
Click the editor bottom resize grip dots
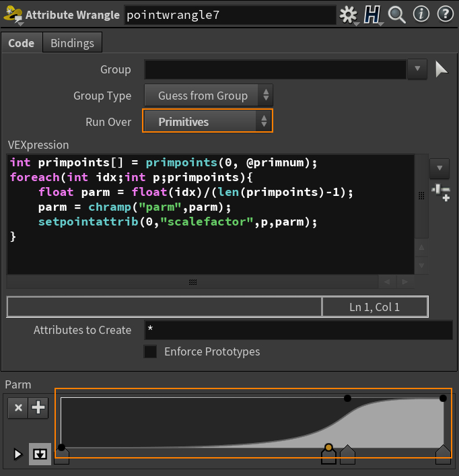point(193,282)
